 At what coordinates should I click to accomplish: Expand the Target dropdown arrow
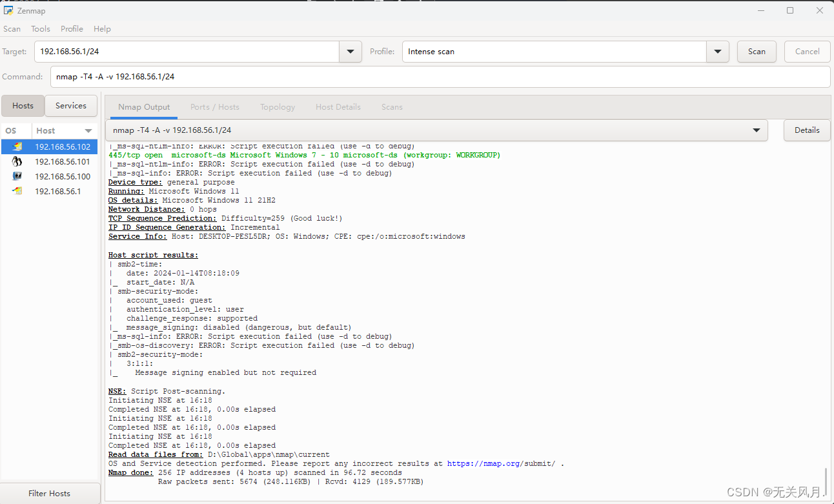coord(351,52)
